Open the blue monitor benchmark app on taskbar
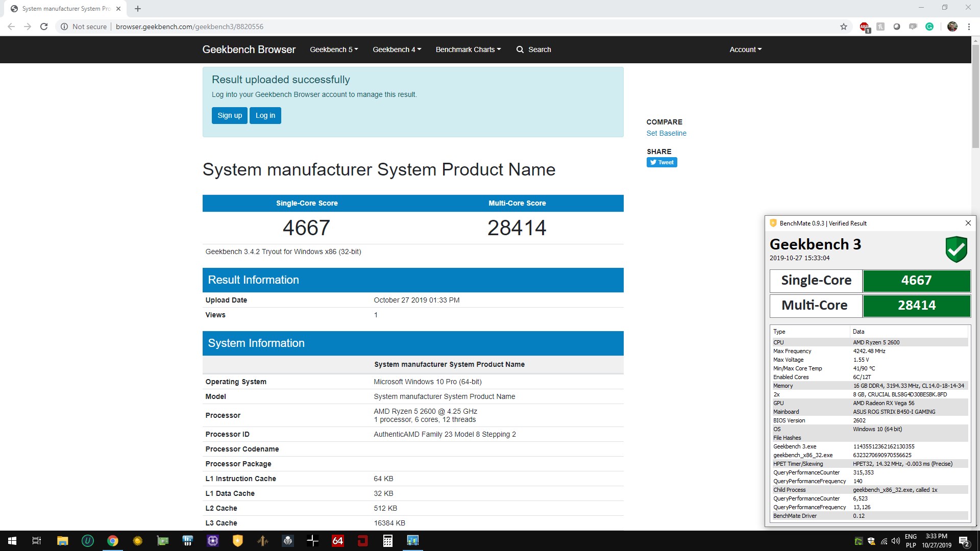Image resolution: width=980 pixels, height=551 pixels. [413, 541]
